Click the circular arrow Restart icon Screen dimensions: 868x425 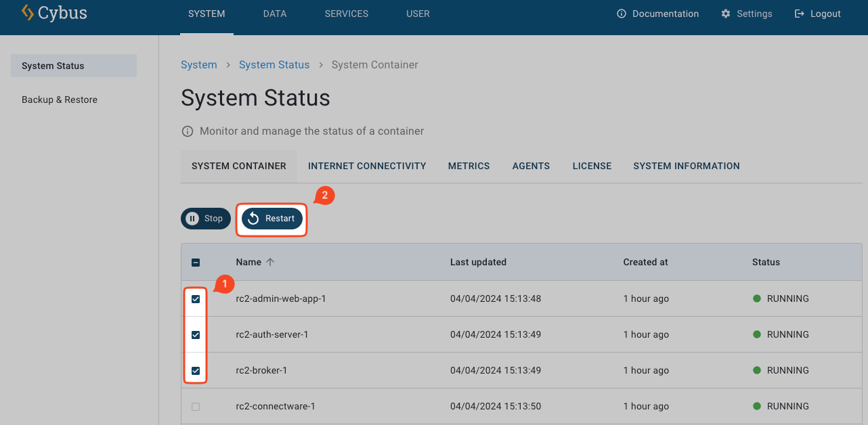(253, 219)
